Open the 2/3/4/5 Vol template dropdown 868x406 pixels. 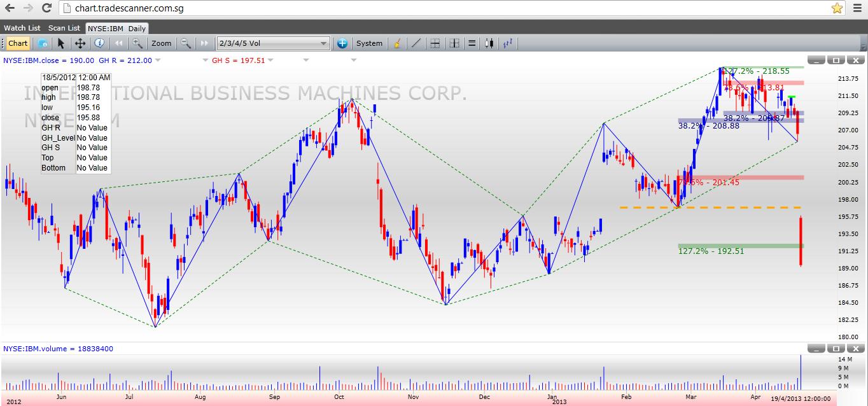tap(273, 43)
